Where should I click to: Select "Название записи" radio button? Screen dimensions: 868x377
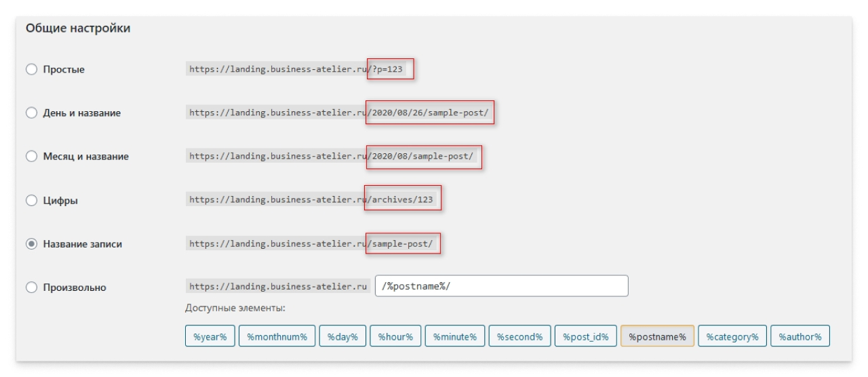point(31,244)
